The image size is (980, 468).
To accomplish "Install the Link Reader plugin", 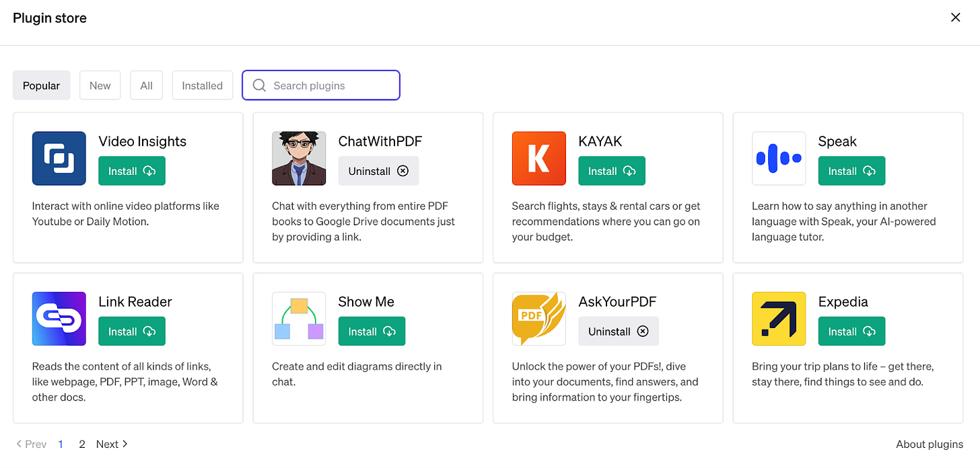I will (132, 331).
